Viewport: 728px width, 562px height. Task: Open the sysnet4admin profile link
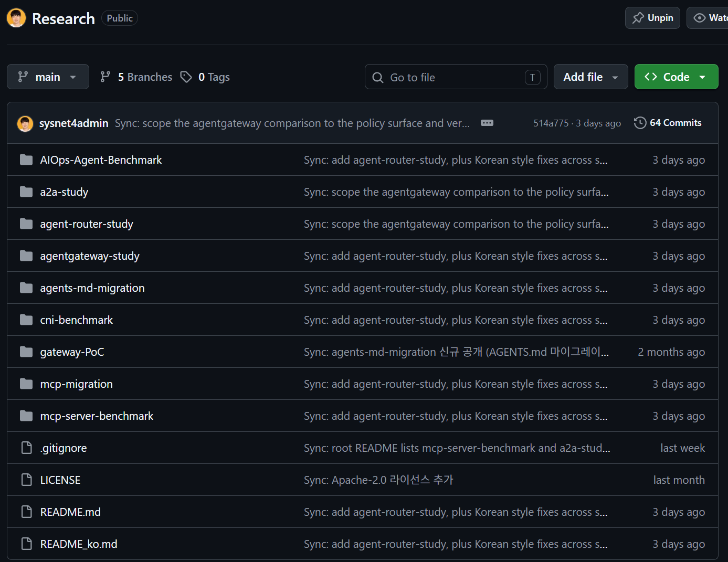[74, 123]
